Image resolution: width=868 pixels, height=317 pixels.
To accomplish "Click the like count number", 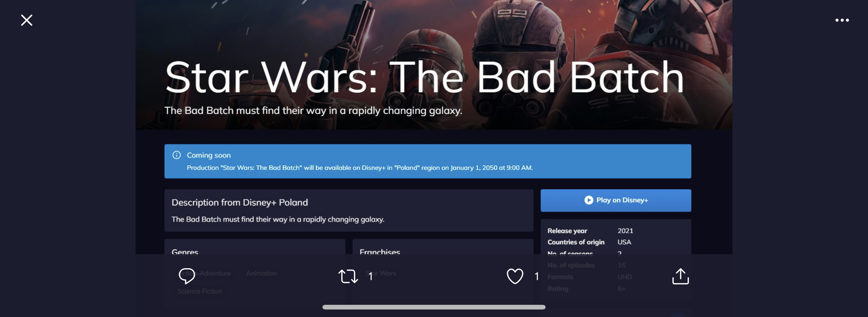I will (537, 277).
